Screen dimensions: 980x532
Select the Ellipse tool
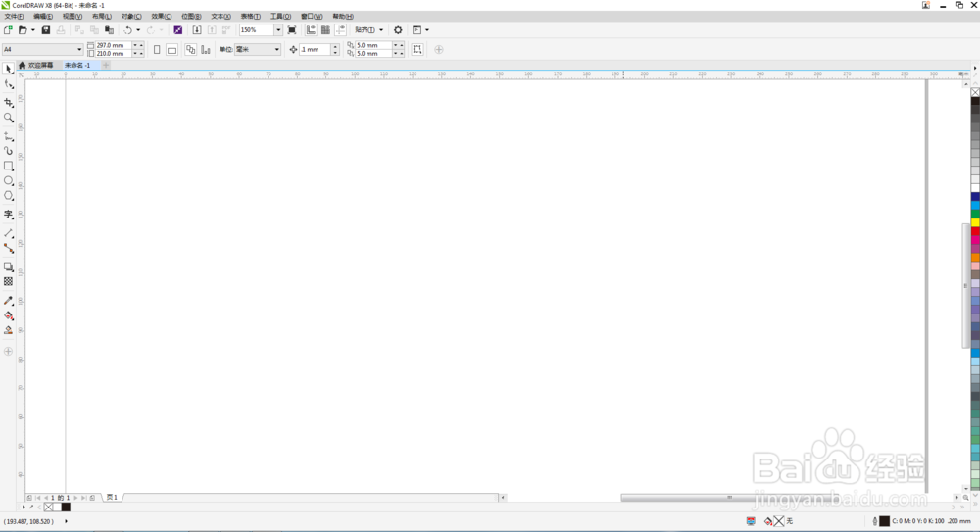tap(8, 180)
